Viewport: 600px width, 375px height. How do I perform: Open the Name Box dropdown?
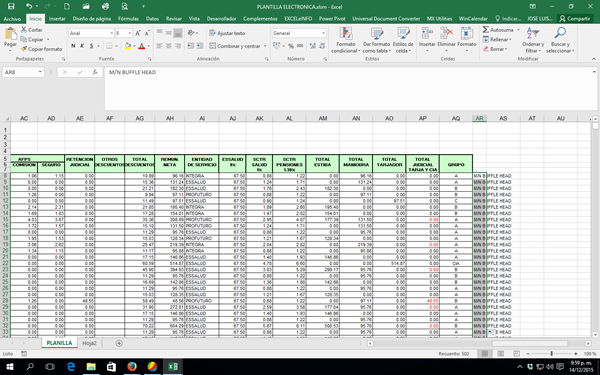point(40,72)
